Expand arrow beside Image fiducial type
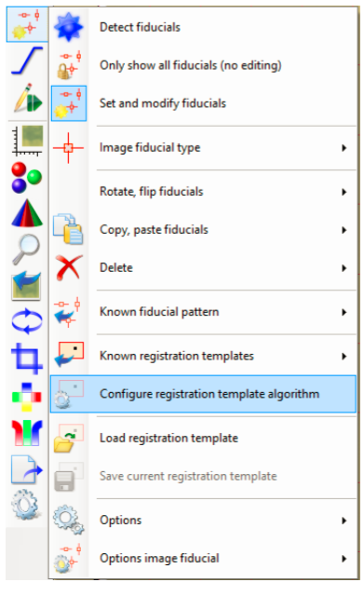The width and height of the screenshot is (364, 596). (x=344, y=147)
